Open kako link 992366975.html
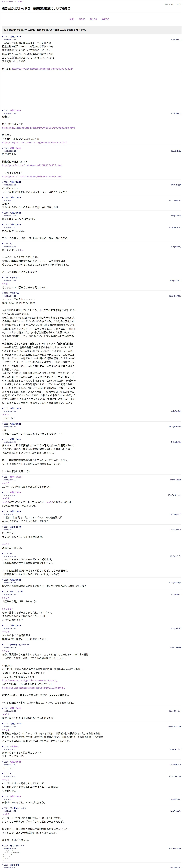The height and width of the screenshot is (868, 186). point(32,165)
